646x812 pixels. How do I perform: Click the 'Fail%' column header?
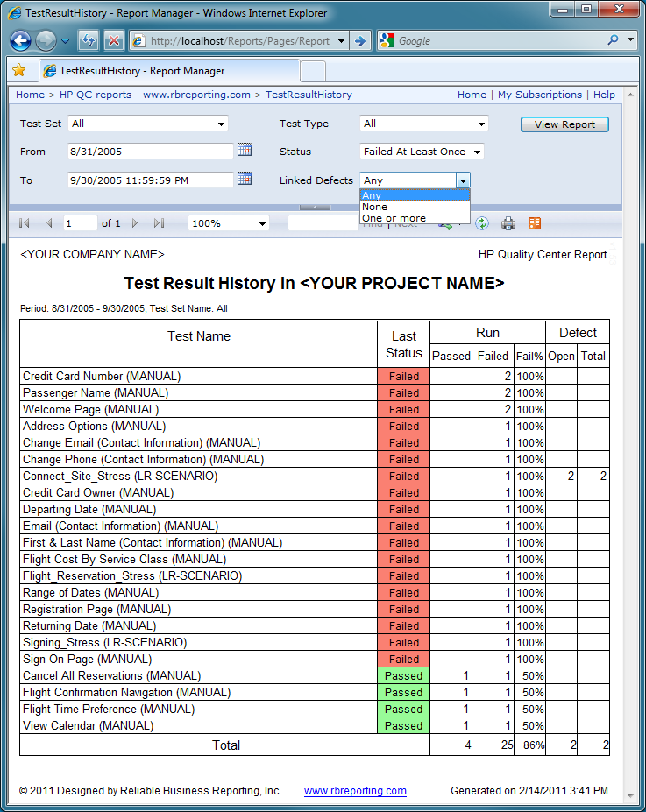pyautogui.click(x=529, y=356)
